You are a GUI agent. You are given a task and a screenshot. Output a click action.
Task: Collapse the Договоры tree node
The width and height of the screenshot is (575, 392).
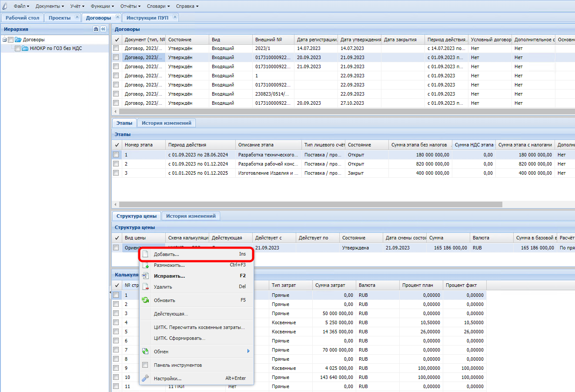coord(4,40)
